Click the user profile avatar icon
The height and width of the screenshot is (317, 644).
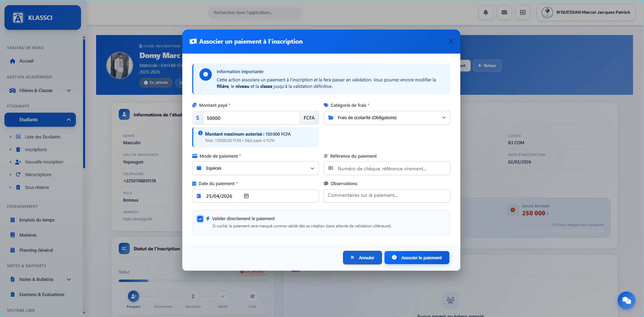(x=547, y=12)
